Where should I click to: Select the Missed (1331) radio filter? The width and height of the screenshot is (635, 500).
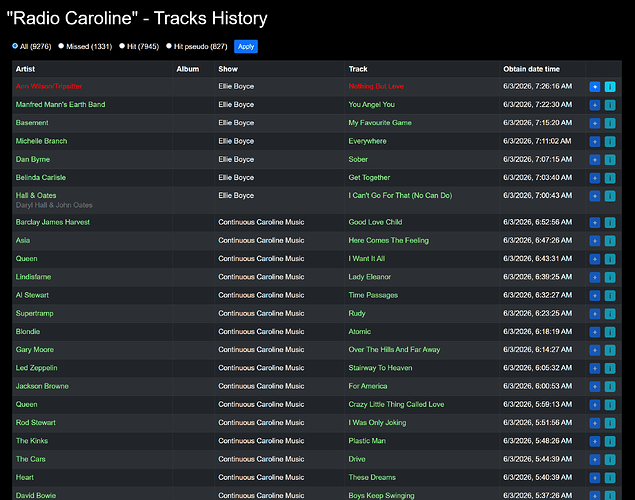[61, 46]
